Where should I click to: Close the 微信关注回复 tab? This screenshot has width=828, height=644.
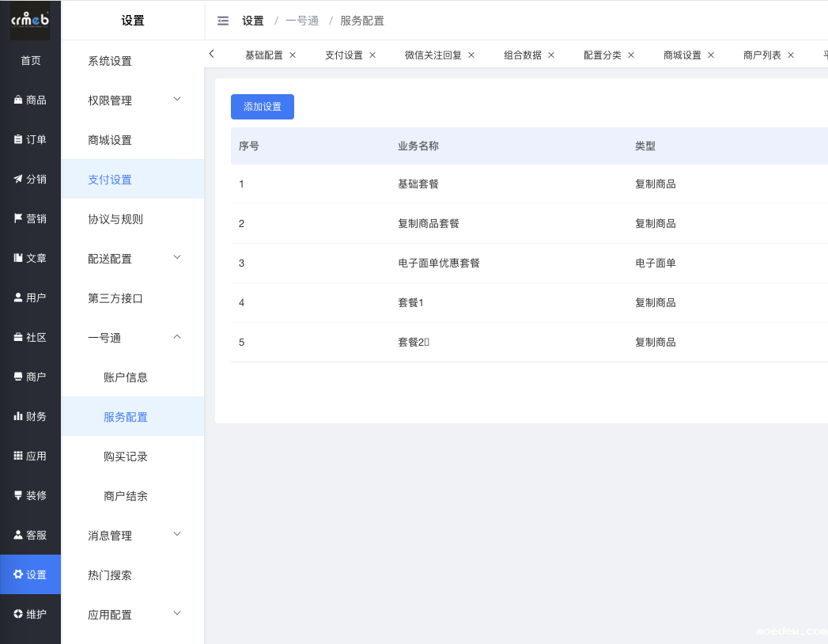pyautogui.click(x=471, y=55)
